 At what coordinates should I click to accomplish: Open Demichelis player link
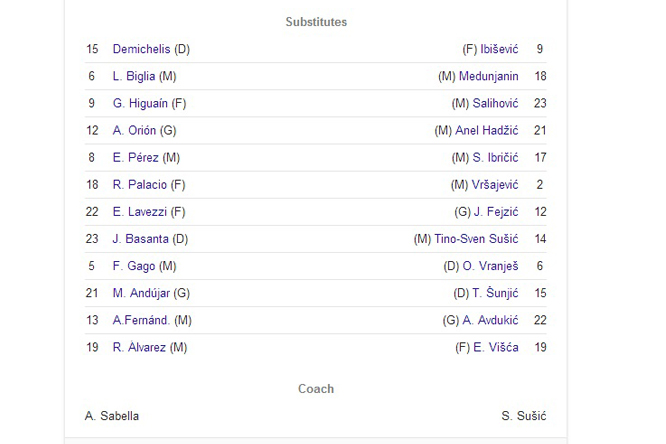141,49
